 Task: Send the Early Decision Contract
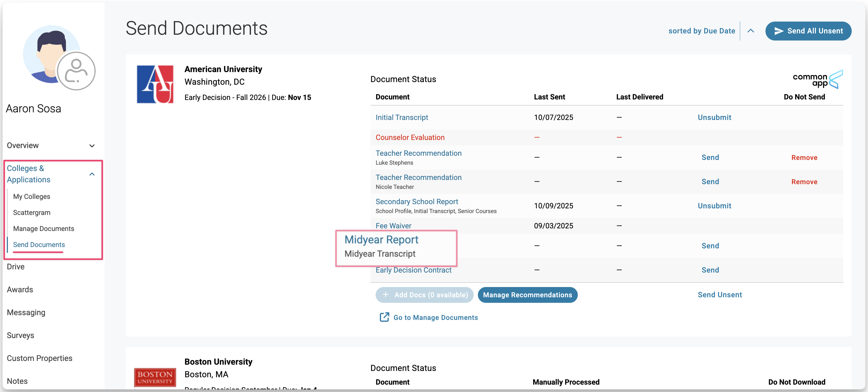(710, 270)
